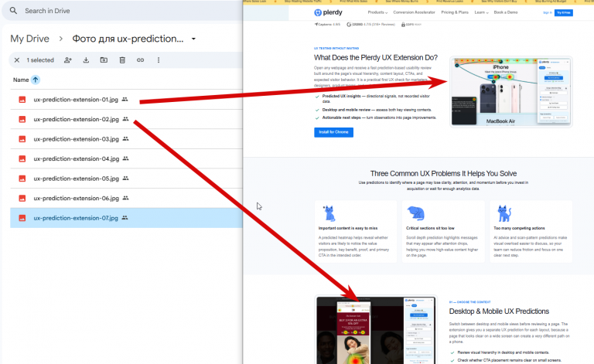Click Three Common UX Problems heading
Viewport: 594px width, 364px height.
pyautogui.click(x=443, y=173)
